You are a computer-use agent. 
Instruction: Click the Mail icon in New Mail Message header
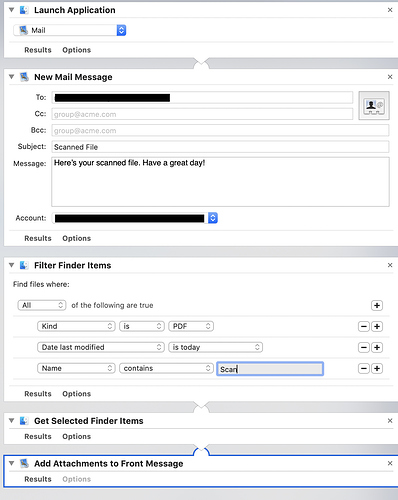point(24,77)
